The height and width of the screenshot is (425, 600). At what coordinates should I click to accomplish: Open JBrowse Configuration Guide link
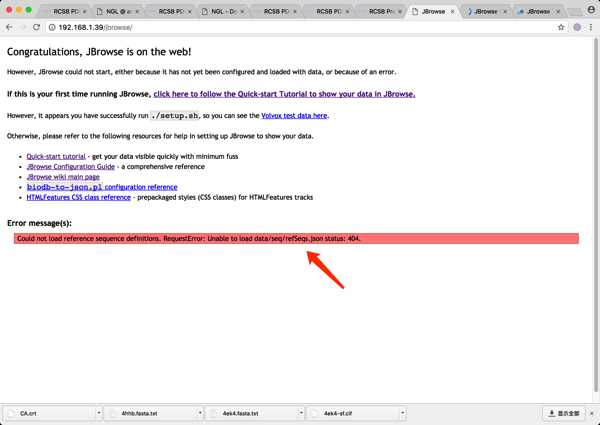[x=70, y=166]
